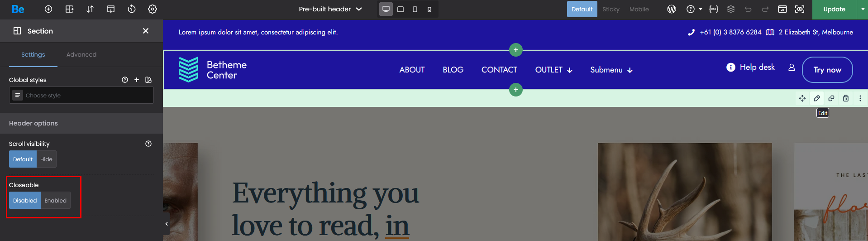Set Closeable to Enabled
868x241 pixels.
pos(55,201)
